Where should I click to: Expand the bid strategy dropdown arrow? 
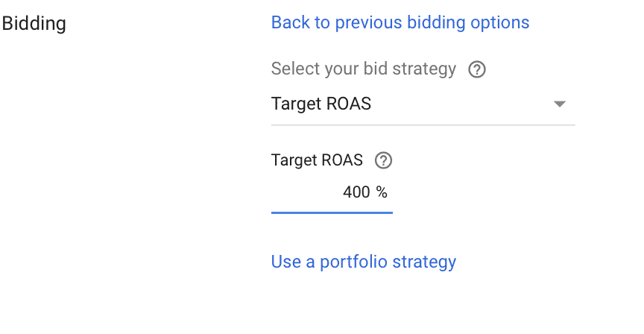point(559,104)
